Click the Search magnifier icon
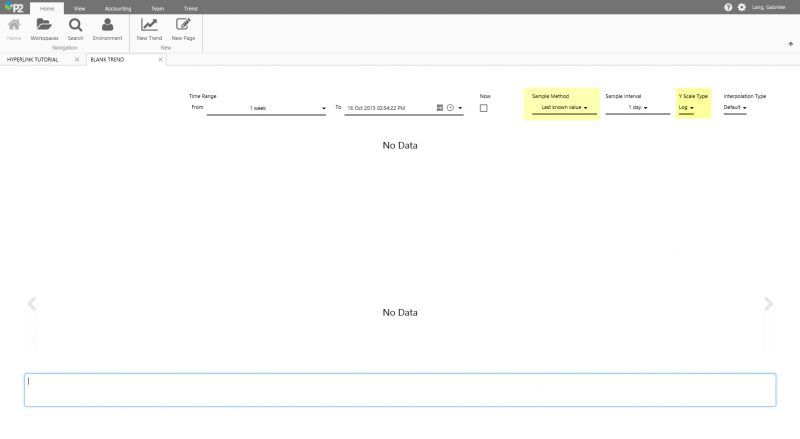The height and width of the screenshot is (439, 800). (x=76, y=25)
